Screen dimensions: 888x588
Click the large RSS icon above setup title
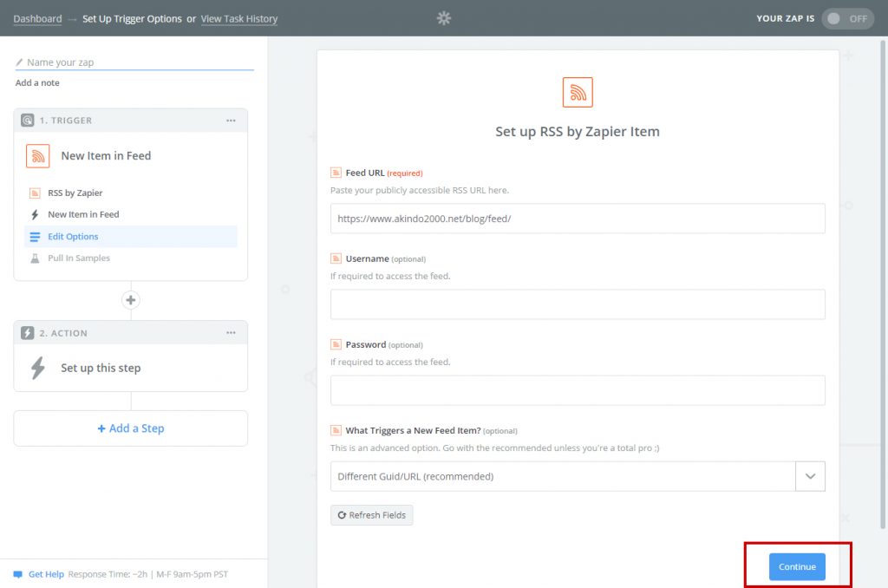tap(578, 92)
